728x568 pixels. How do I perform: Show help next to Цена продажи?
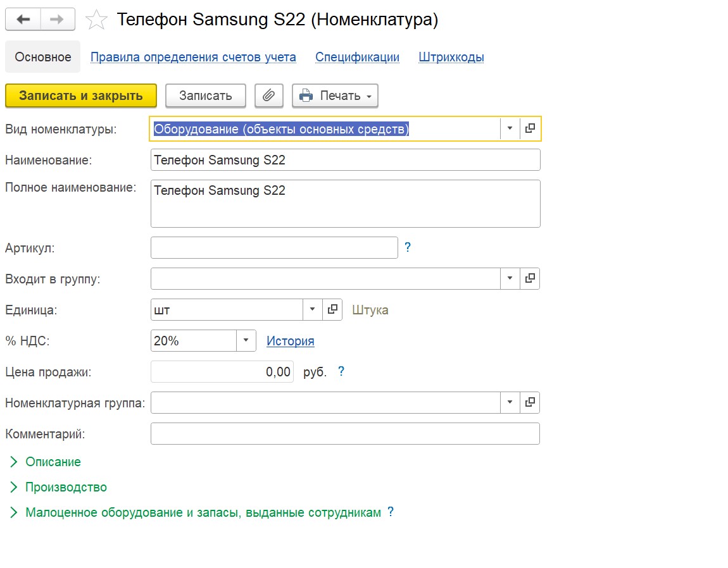(341, 371)
